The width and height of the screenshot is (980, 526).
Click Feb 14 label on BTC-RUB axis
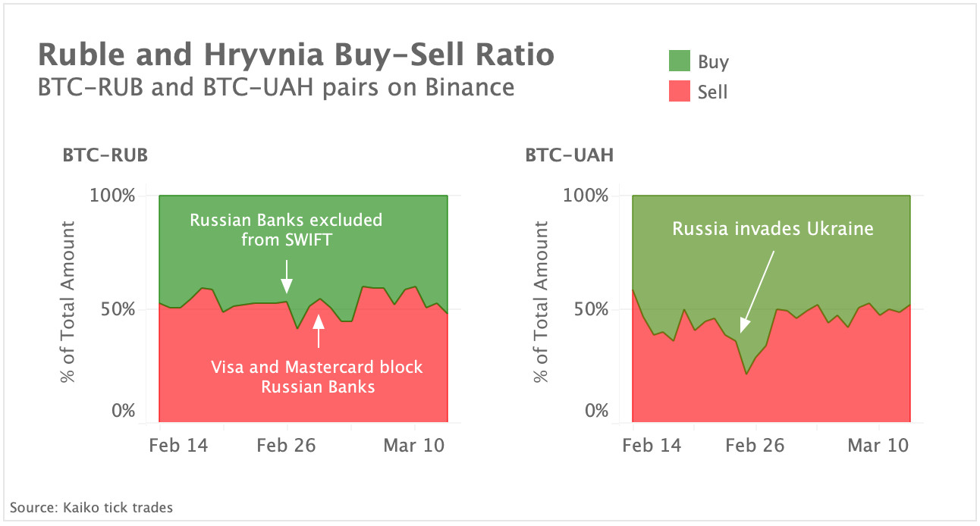pyautogui.click(x=177, y=446)
